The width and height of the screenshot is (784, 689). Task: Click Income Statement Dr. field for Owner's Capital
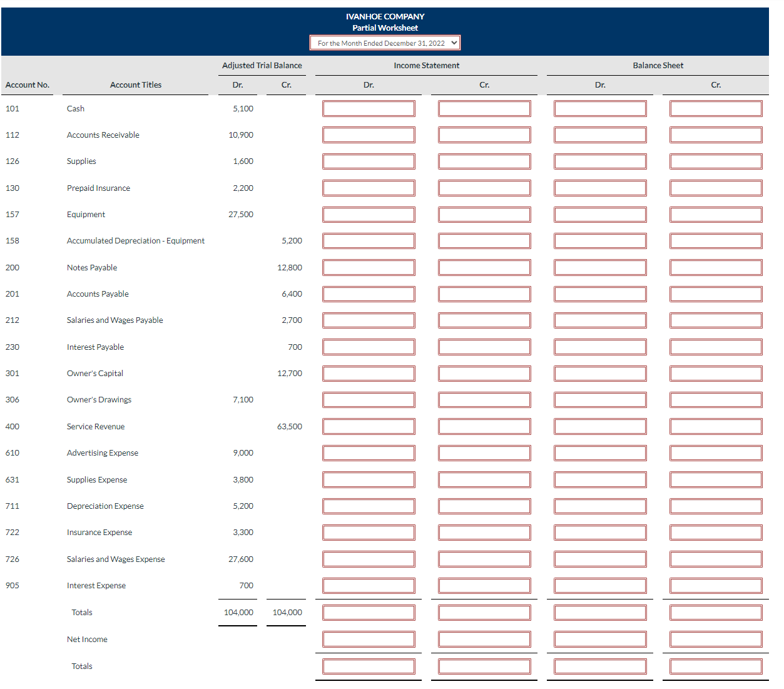click(369, 374)
